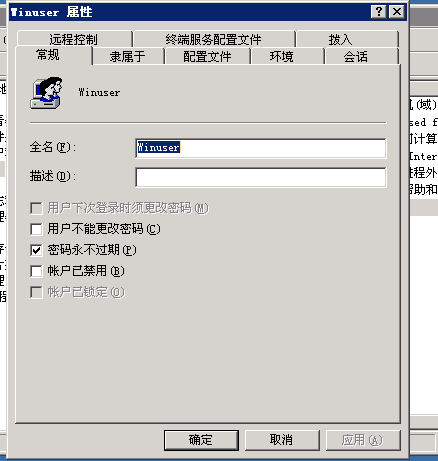Switch to the 隶属于 tab
438x461 pixels.
[128, 56]
